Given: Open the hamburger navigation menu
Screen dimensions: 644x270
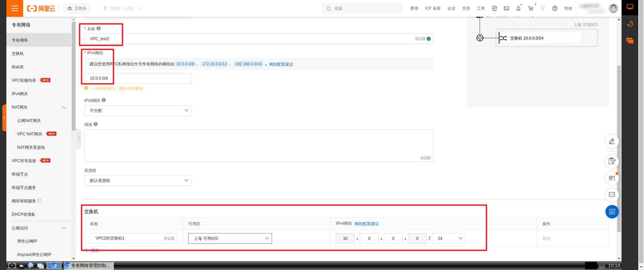Looking at the screenshot, I should pos(14,8).
